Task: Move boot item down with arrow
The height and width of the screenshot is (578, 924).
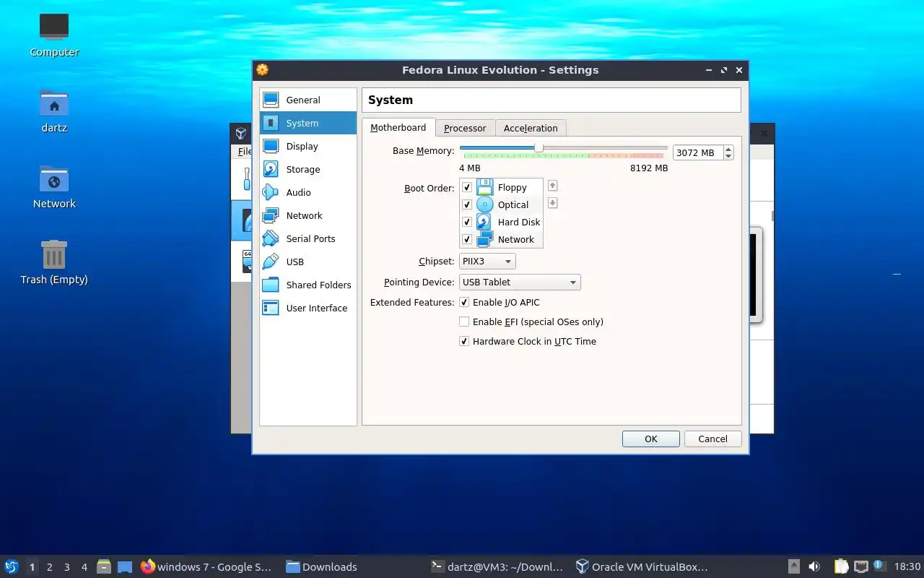Action: pos(552,203)
